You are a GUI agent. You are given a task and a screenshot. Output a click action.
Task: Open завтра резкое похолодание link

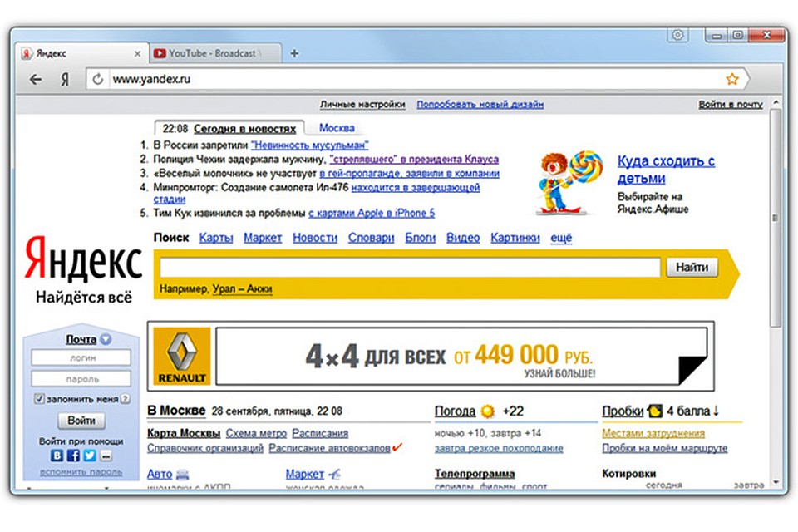(x=499, y=448)
